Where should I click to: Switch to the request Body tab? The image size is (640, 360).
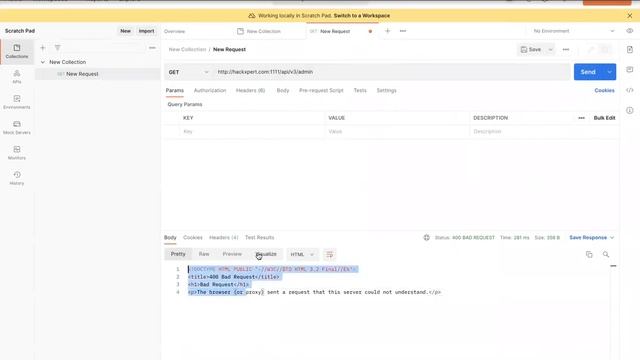tap(283, 90)
